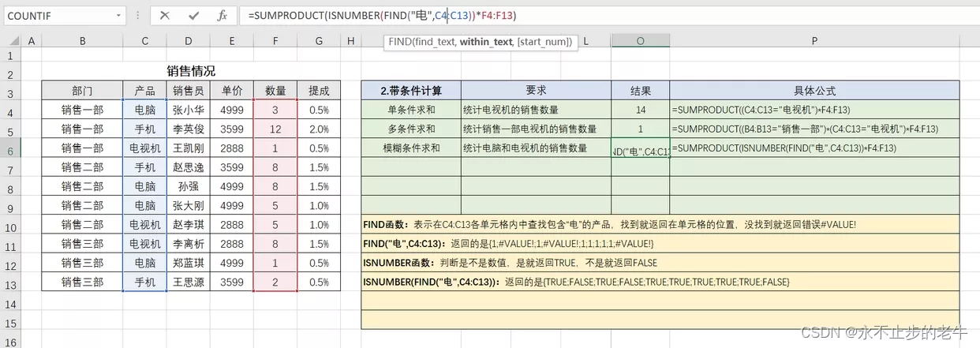The height and width of the screenshot is (348, 980).
Task: Click the Cancel (X) icon in formula bar
Action: click(x=164, y=15)
